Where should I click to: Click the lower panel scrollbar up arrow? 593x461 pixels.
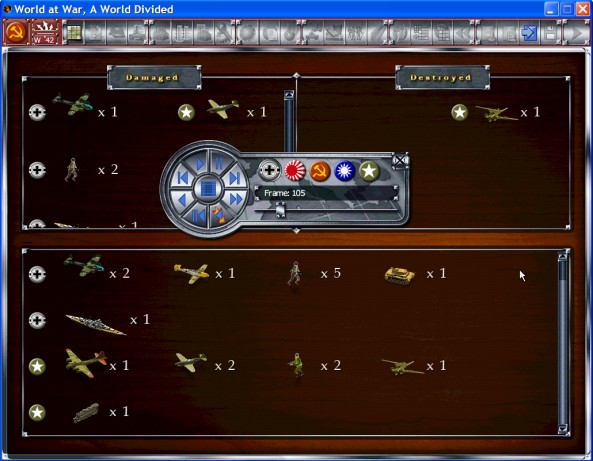[563, 256]
